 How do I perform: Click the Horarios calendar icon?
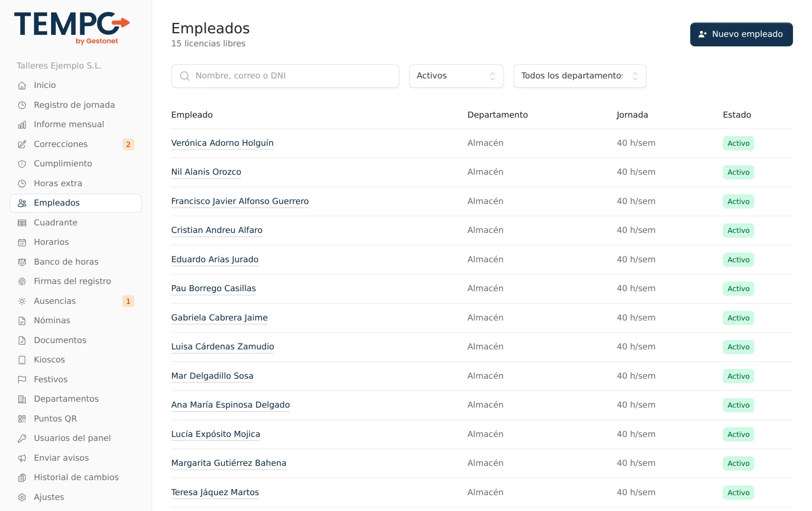[22, 242]
